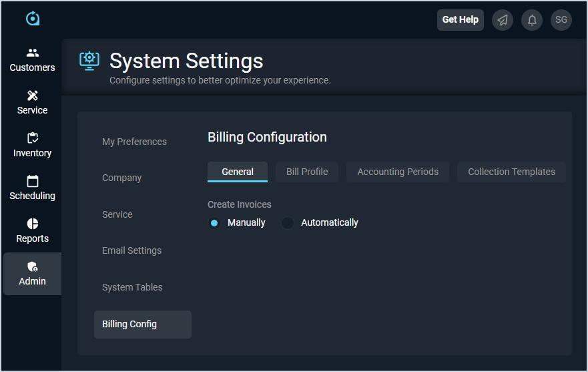Screen dimensions: 588x372
Task: Click the app logo icon at top left
Action: 33,19
